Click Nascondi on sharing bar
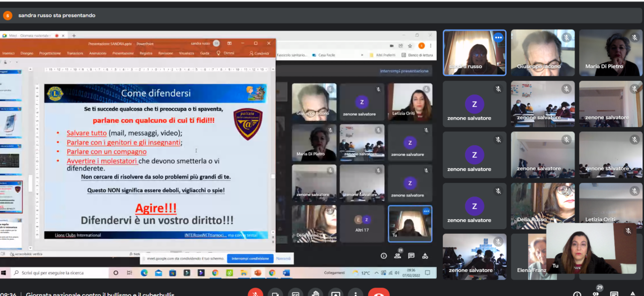Screen dimensions: 644x296 pos(283,258)
